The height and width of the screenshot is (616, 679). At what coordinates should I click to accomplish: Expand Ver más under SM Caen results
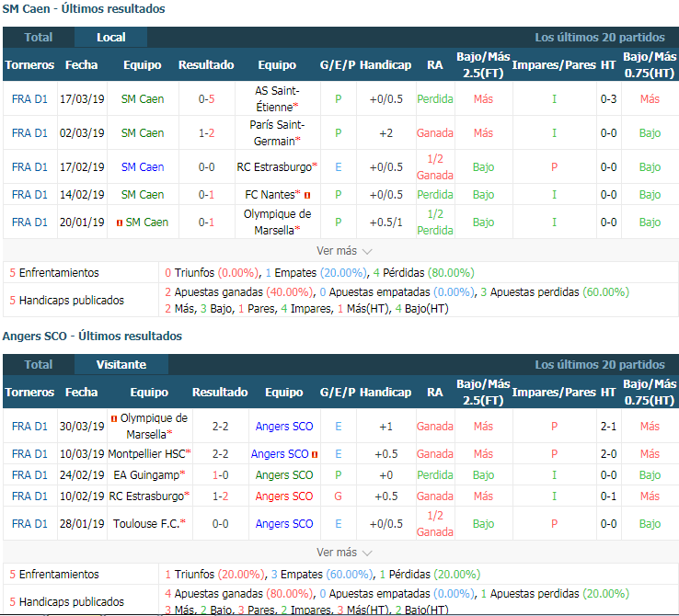[x=344, y=251]
